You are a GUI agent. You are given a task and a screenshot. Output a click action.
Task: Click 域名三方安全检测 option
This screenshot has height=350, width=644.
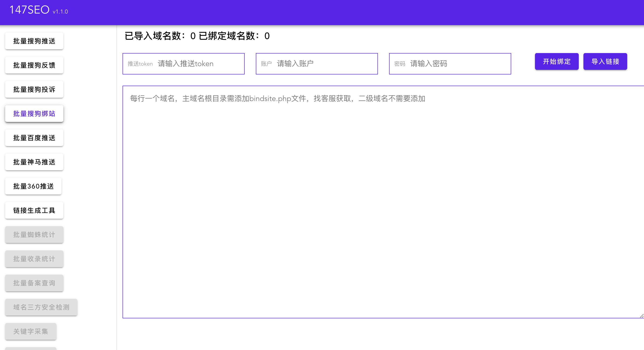pyautogui.click(x=41, y=307)
